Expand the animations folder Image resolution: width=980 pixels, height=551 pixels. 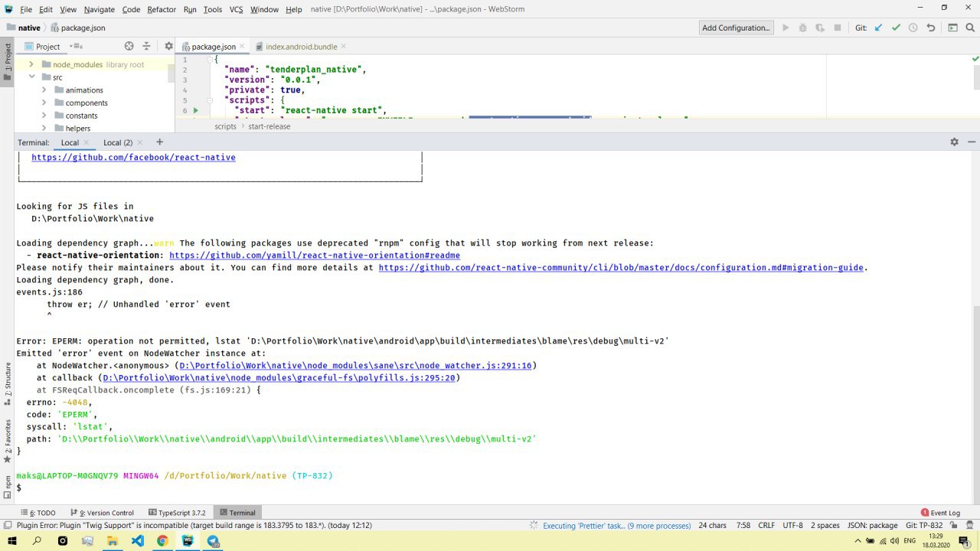[44, 90]
